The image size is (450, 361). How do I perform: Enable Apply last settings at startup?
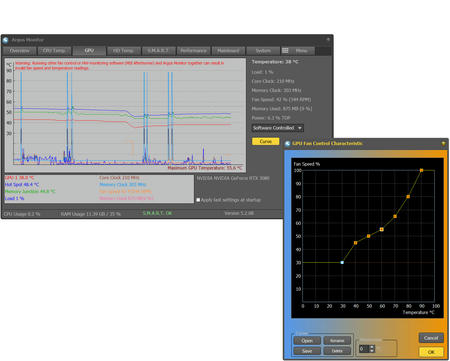point(198,200)
